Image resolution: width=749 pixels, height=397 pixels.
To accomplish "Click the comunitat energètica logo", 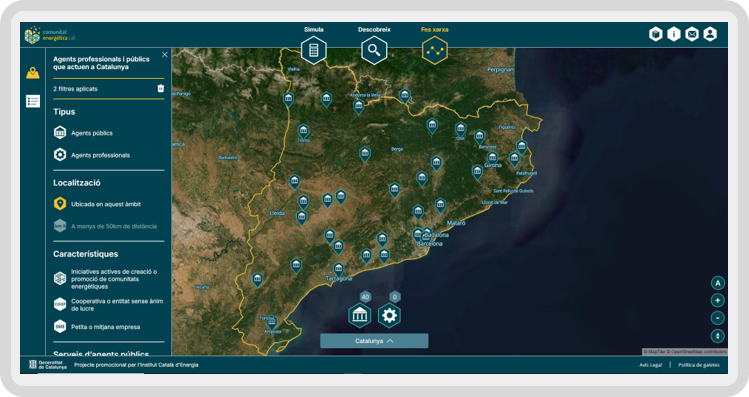I will pyautogui.click(x=50, y=35).
